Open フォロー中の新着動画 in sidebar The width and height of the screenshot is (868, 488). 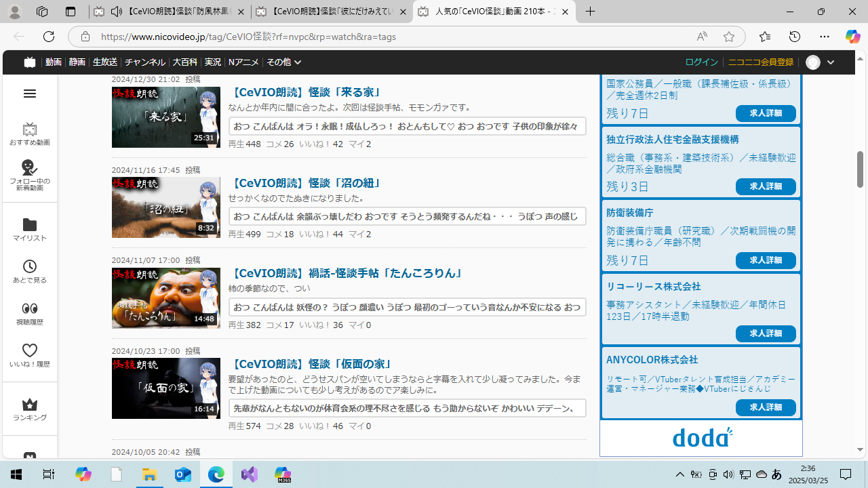(x=30, y=175)
